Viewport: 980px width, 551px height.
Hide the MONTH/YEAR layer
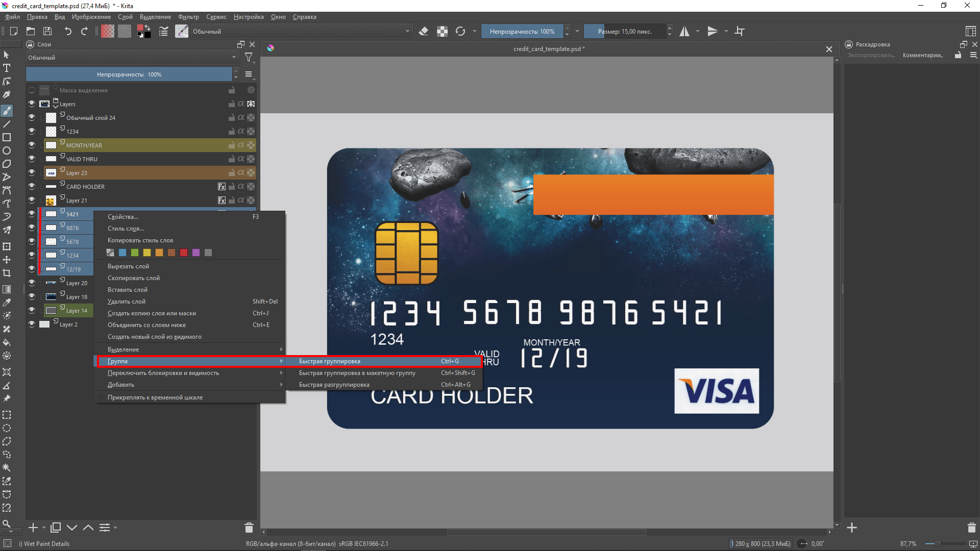[x=32, y=145]
